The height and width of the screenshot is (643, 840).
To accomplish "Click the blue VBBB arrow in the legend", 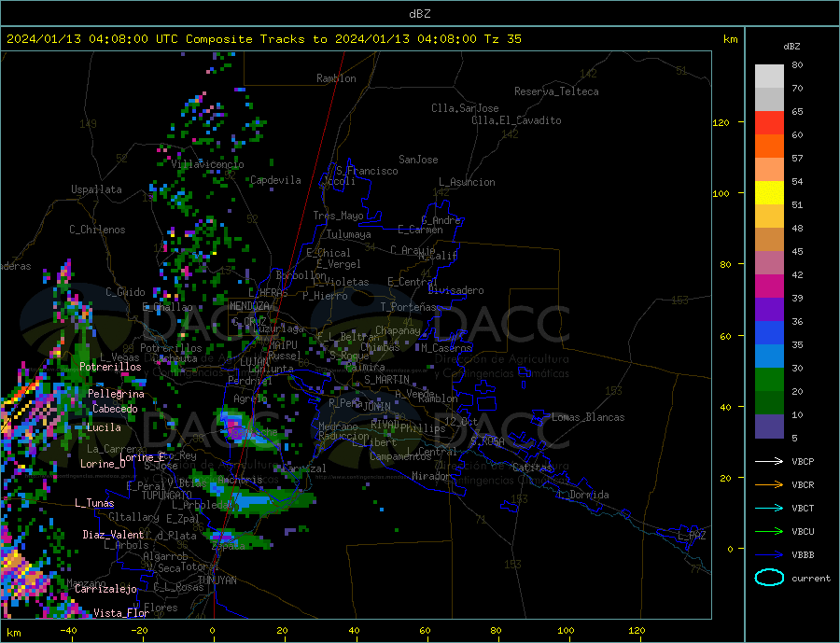I will click(769, 555).
